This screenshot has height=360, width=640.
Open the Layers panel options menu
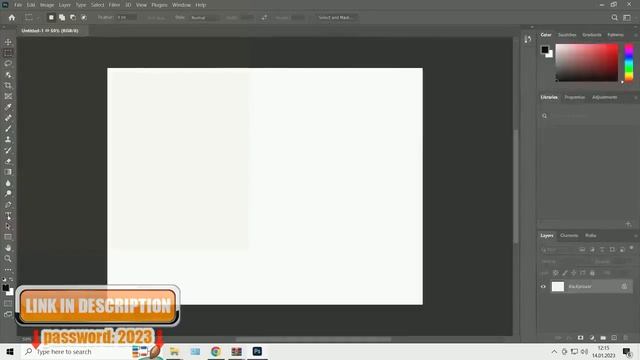635,236
